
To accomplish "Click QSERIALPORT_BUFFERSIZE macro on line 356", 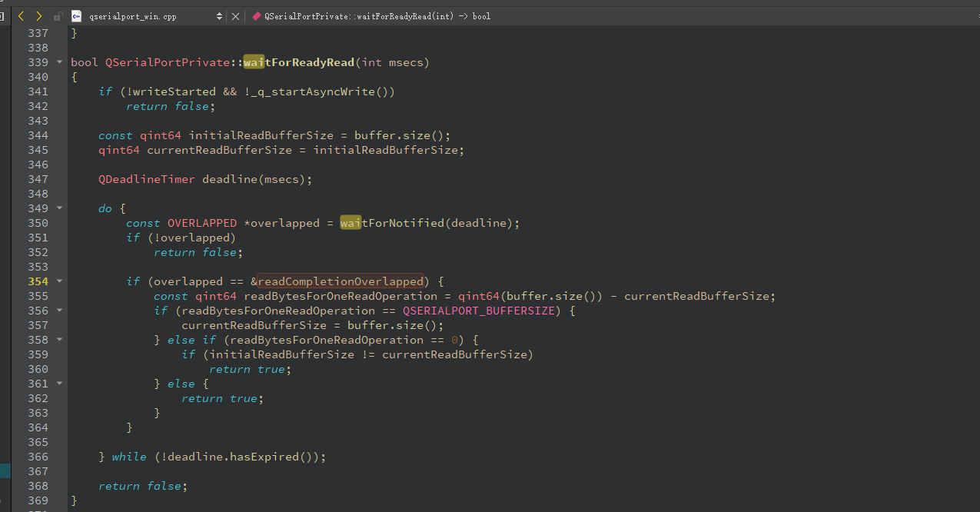I will point(479,311).
